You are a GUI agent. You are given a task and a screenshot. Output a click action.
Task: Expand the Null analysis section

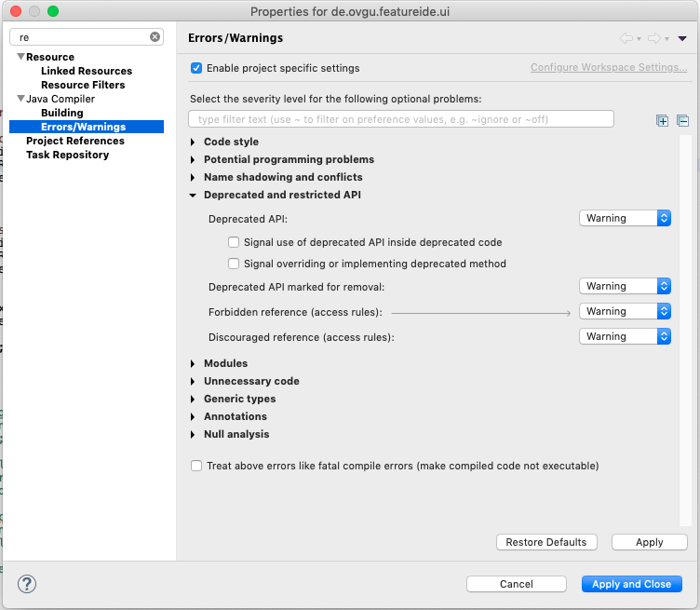pos(193,435)
